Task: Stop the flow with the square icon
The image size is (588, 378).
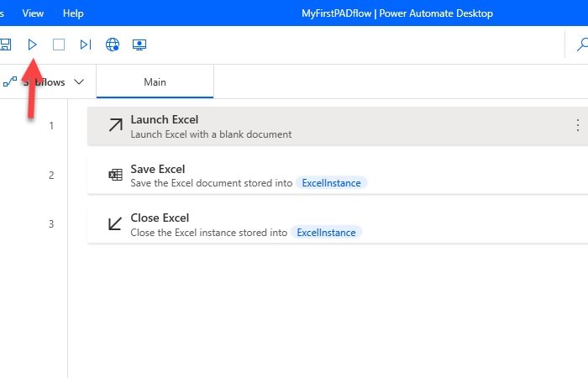Action: point(59,45)
